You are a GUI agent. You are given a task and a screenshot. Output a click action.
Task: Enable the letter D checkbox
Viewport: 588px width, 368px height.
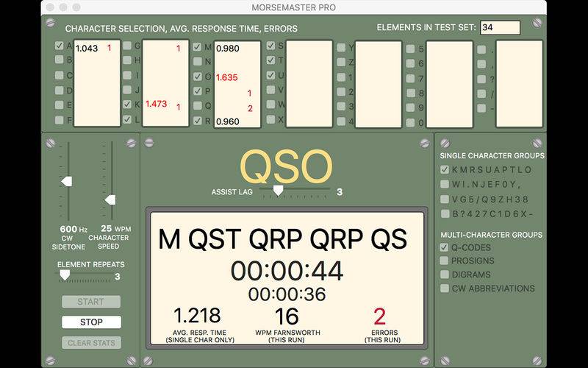pyautogui.click(x=60, y=90)
